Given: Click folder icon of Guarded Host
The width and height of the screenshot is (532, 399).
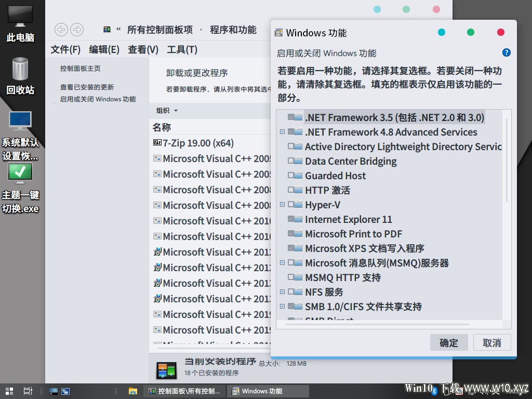Looking at the screenshot, I should (x=298, y=176).
